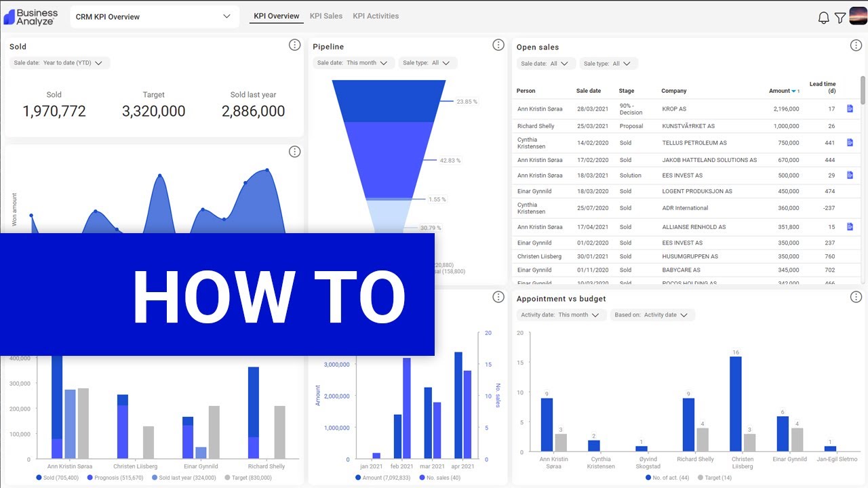Open Based on Activity date dropdown
The height and width of the screenshot is (488, 868).
coord(652,315)
